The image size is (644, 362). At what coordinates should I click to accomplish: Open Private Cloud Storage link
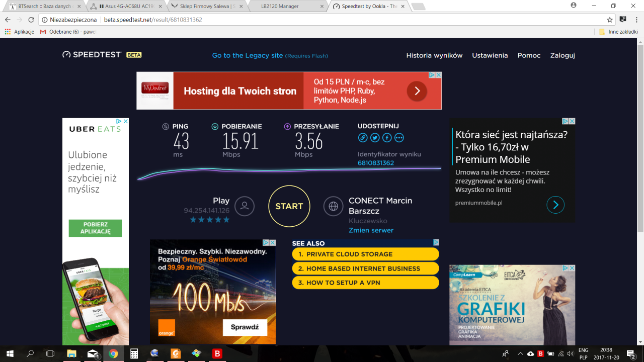tap(366, 254)
